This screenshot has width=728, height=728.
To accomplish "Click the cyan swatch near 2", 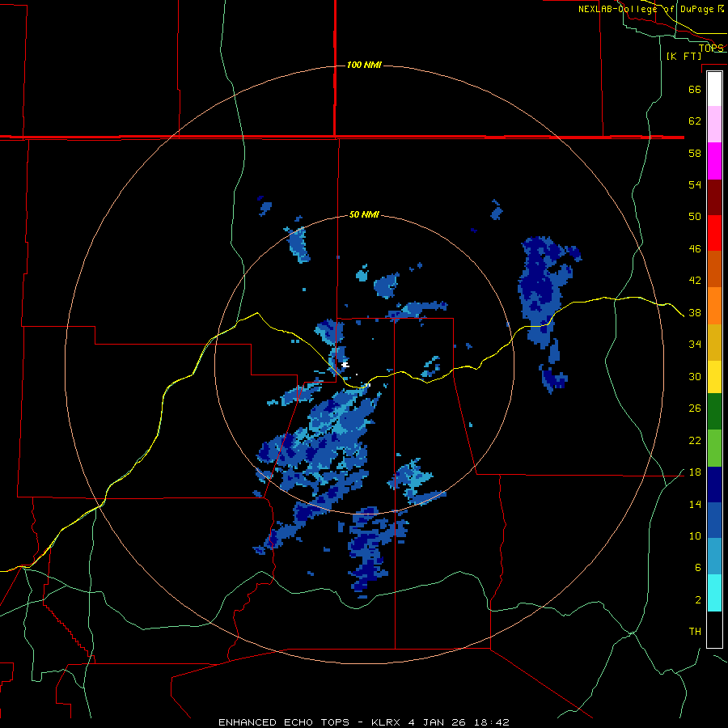I will pyautogui.click(x=714, y=593).
